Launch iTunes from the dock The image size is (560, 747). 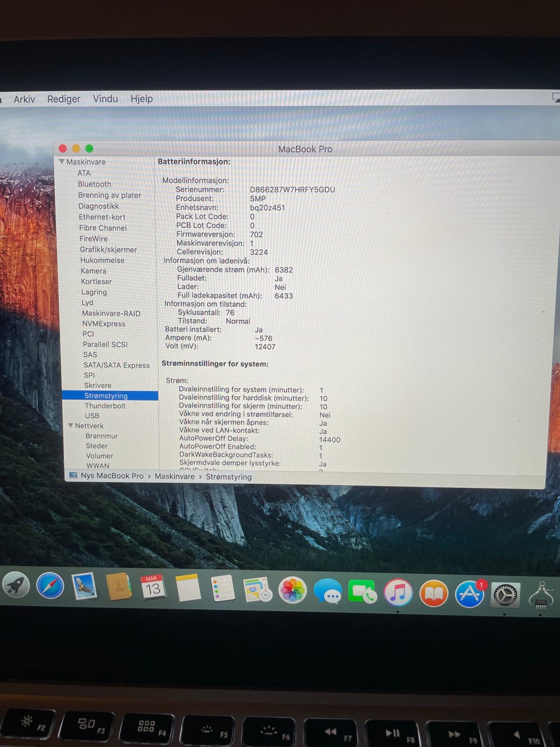pos(398,593)
